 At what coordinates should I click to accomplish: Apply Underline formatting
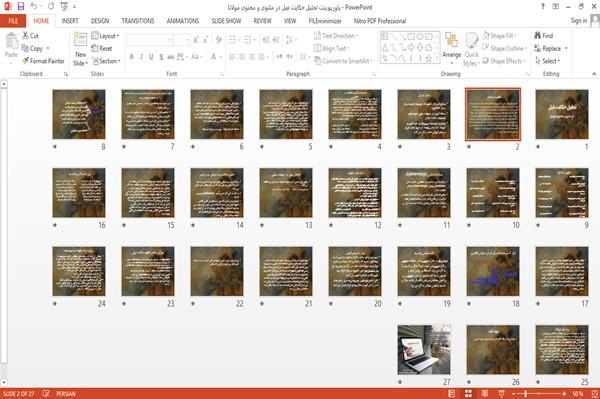point(151,57)
